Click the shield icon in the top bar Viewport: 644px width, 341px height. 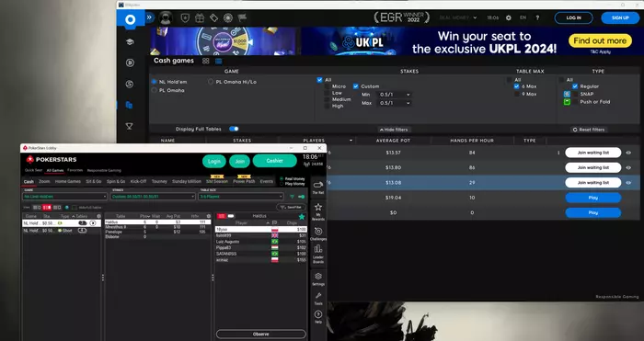[185, 18]
